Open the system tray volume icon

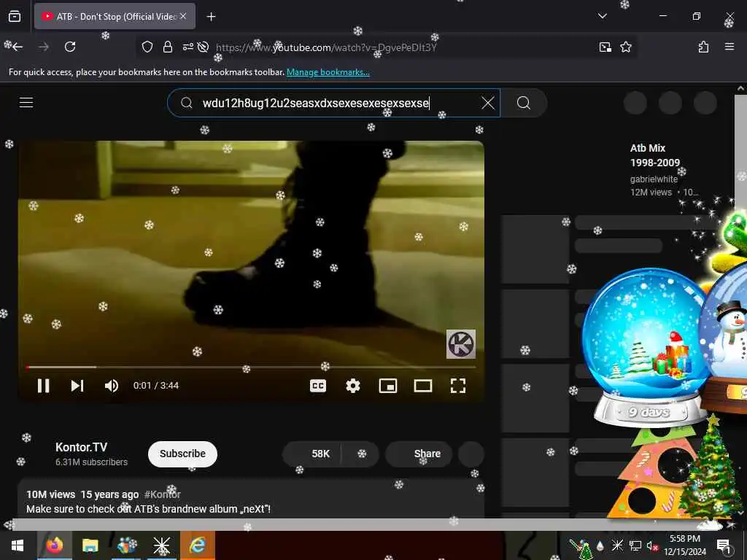(652, 545)
